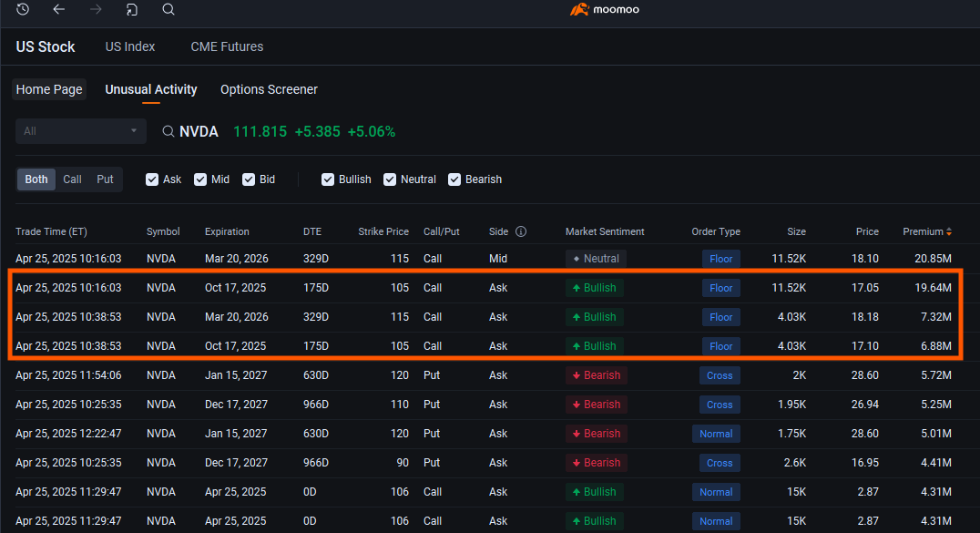Click the 17.05 price cell

tap(865, 288)
